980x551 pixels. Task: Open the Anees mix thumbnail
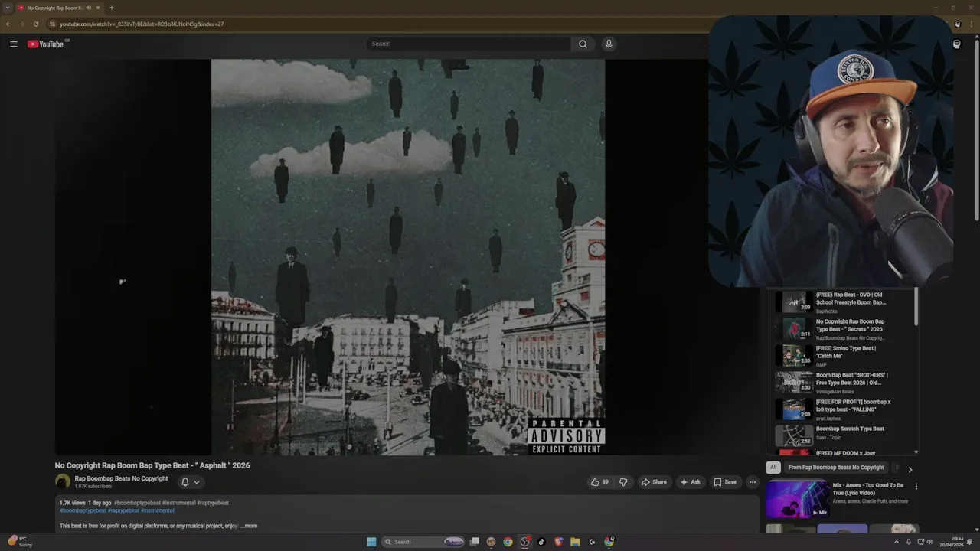[796, 499]
